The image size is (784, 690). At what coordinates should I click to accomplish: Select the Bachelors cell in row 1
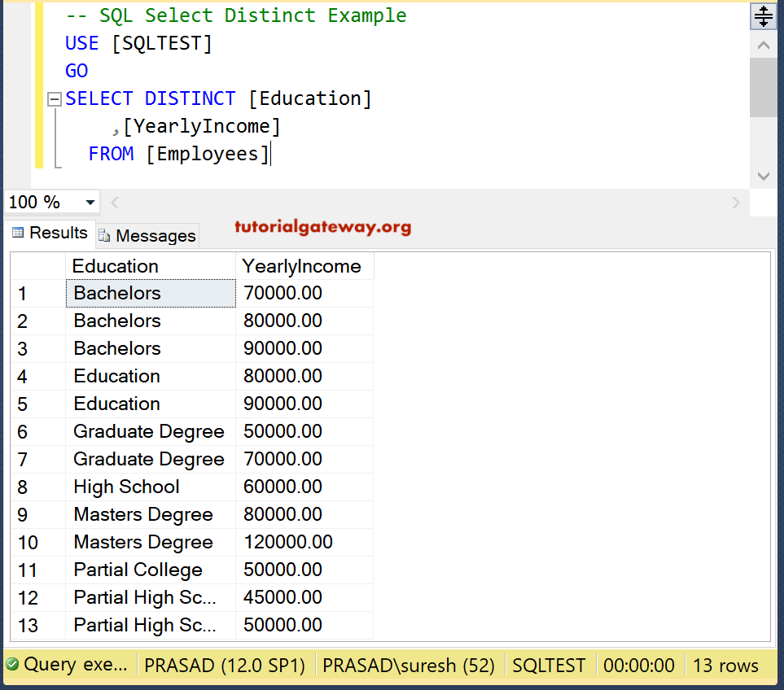click(x=116, y=293)
